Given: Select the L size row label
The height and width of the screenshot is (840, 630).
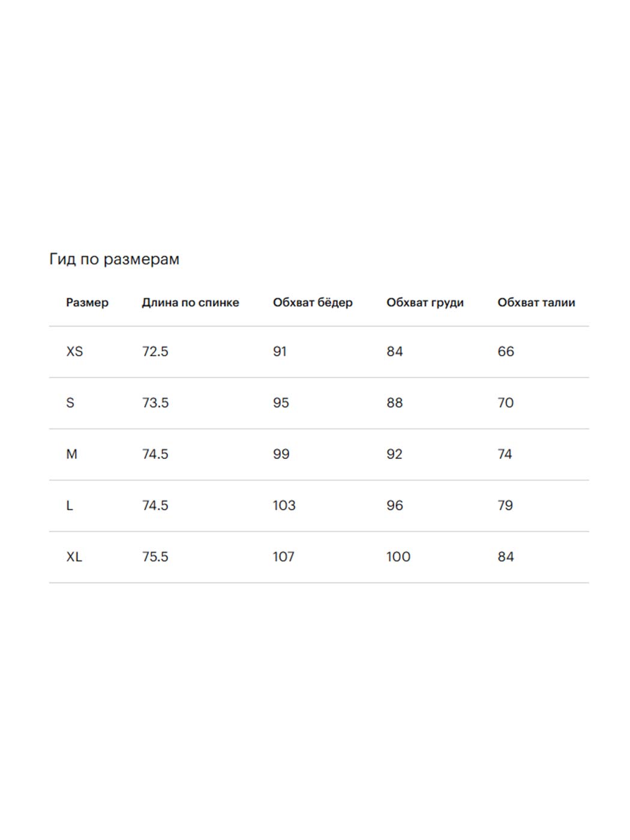Looking at the screenshot, I should [x=70, y=505].
